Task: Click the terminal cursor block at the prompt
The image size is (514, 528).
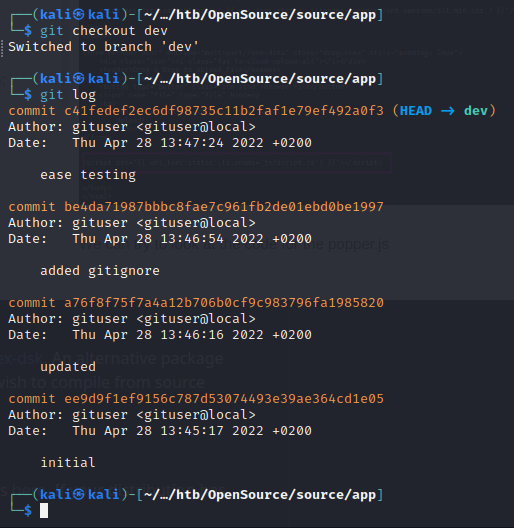Action: click(44, 510)
